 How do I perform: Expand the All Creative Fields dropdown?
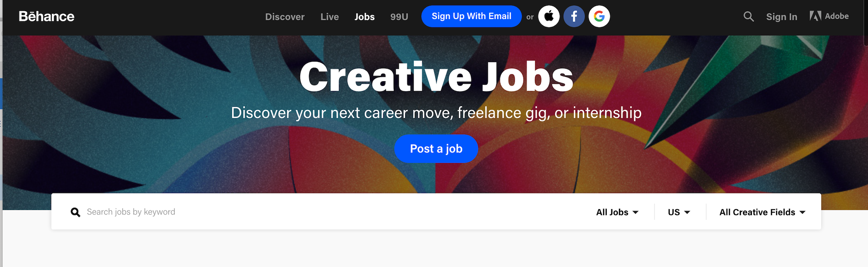click(x=762, y=212)
